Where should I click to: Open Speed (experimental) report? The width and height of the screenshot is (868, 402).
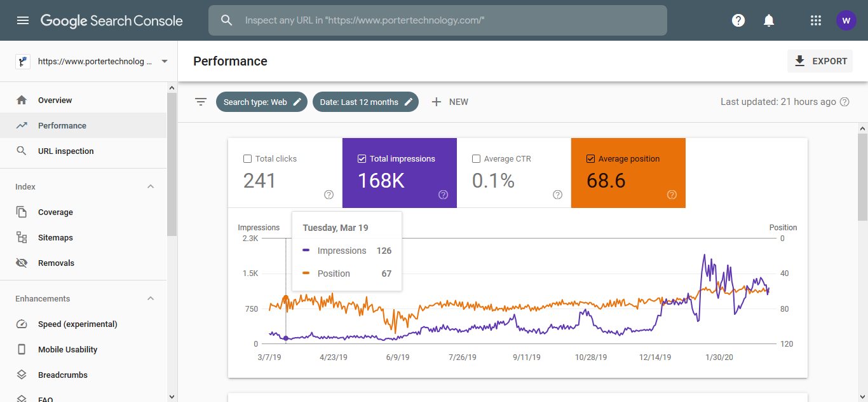(83, 324)
